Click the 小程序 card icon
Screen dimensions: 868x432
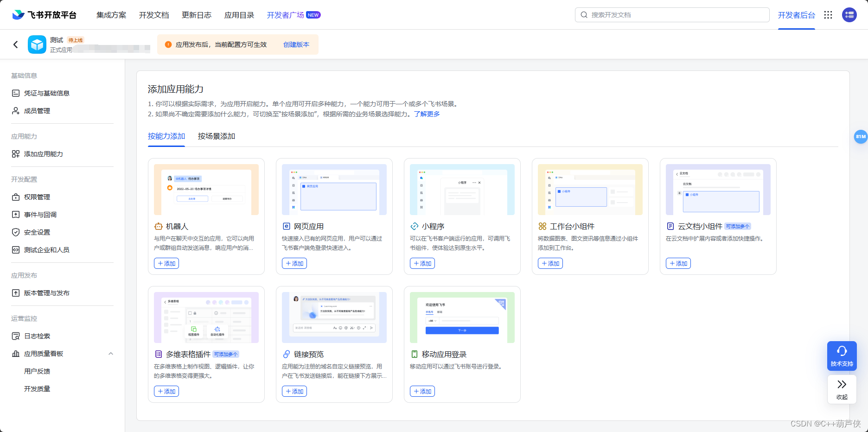tap(415, 226)
